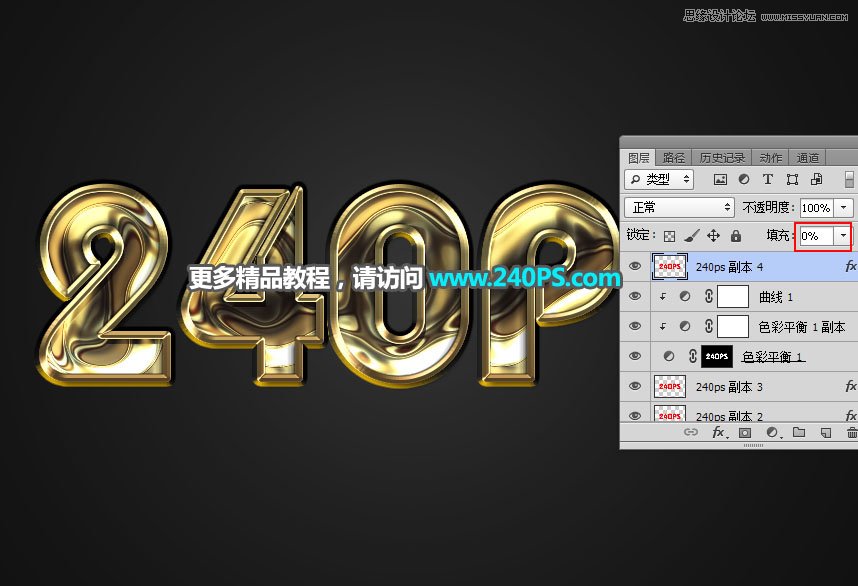
Task: Add a layer style via fx button
Action: [718, 432]
